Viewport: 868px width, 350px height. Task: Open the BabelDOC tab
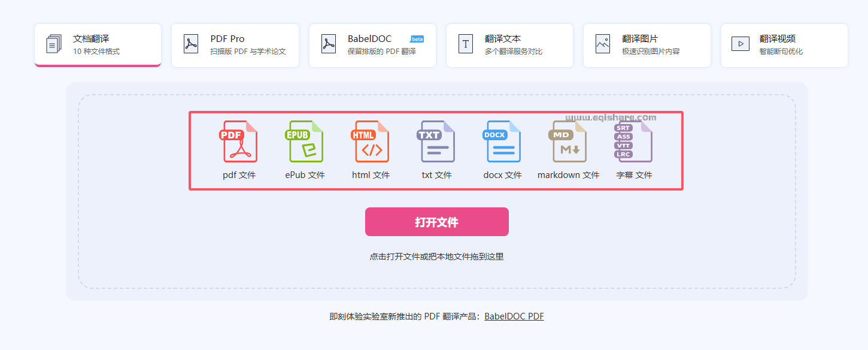(372, 45)
